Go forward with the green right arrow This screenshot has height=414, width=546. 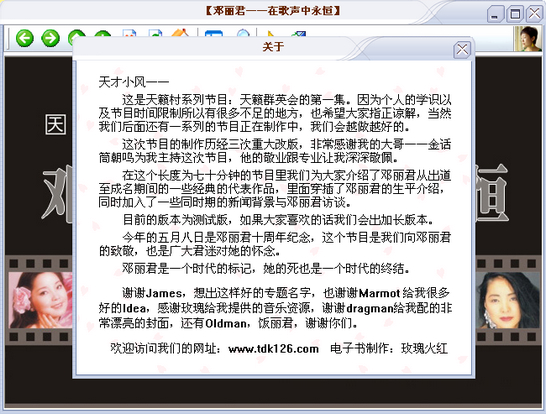click(x=50, y=38)
